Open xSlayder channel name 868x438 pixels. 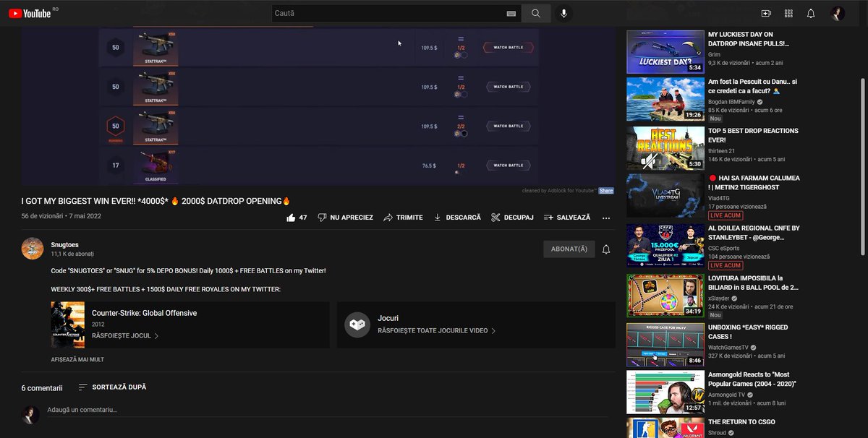tap(720, 298)
